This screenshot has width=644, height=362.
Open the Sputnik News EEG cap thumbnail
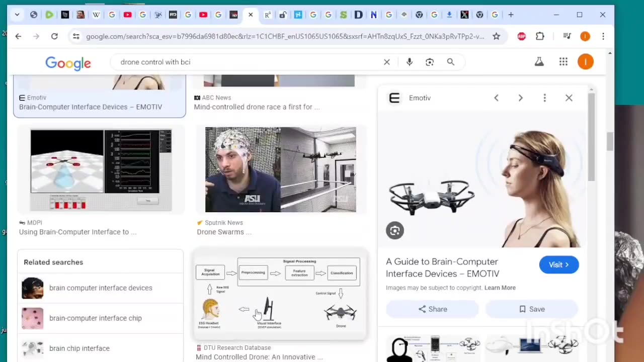(280, 169)
